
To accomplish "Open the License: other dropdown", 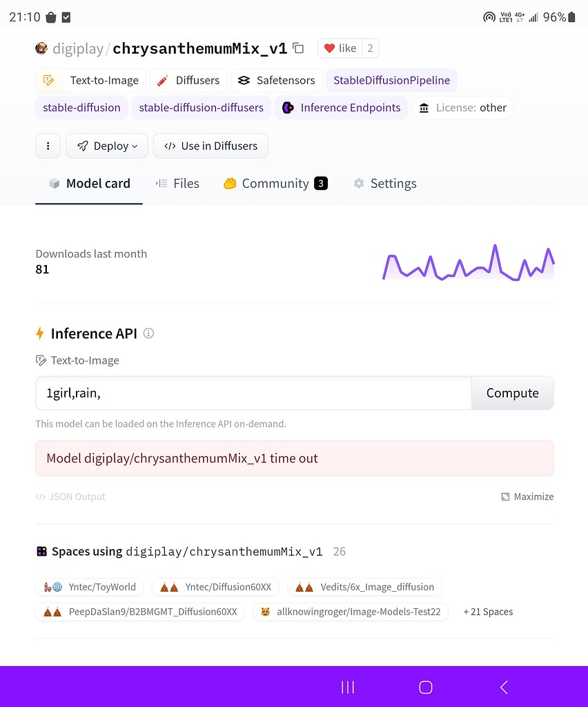I will 462,108.
